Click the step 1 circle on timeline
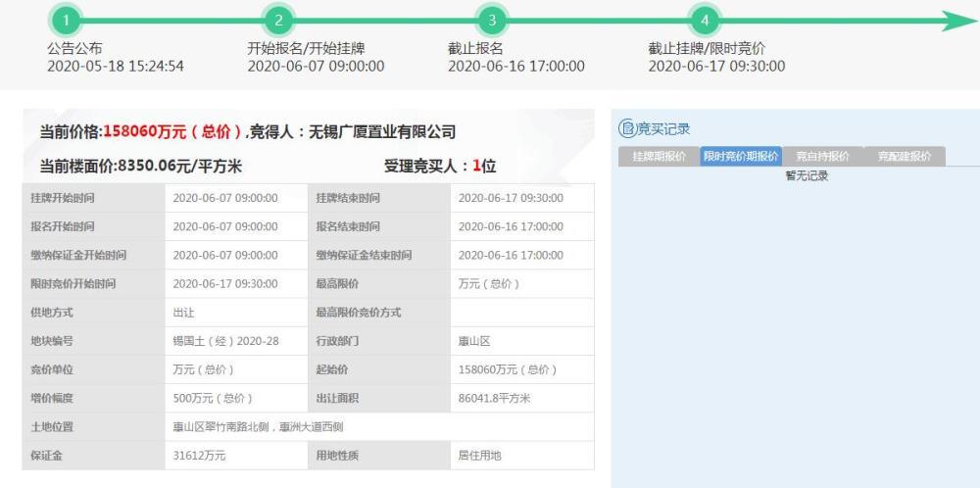The image size is (980, 488). tap(64, 21)
